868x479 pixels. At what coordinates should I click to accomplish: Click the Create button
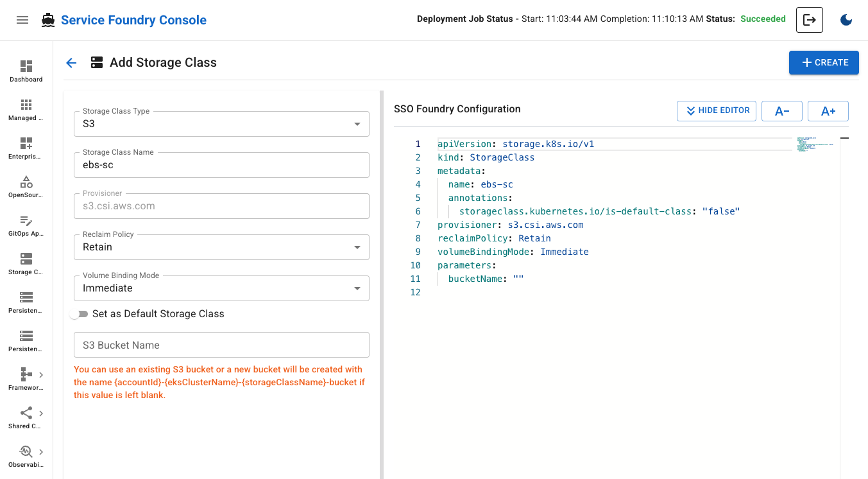pyautogui.click(x=824, y=62)
